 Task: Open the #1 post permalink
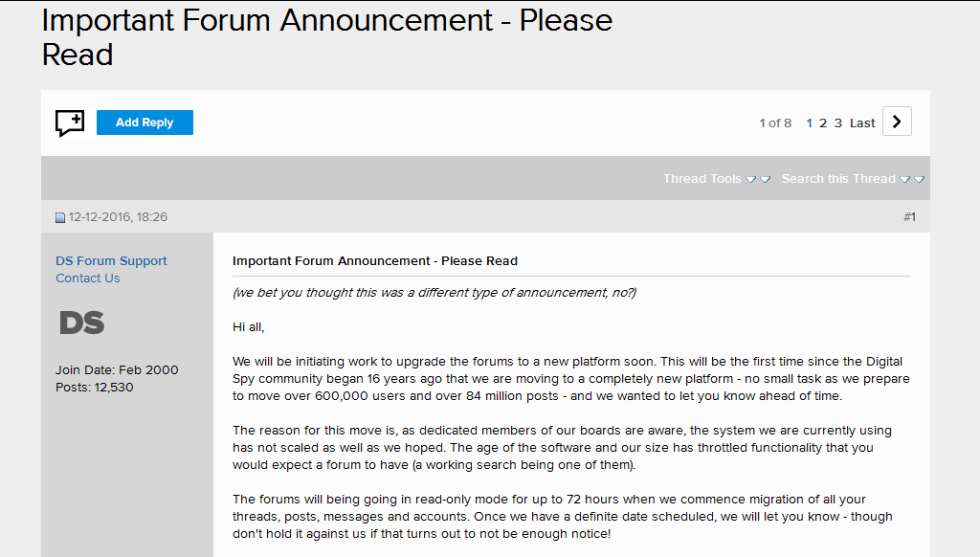pos(909,217)
